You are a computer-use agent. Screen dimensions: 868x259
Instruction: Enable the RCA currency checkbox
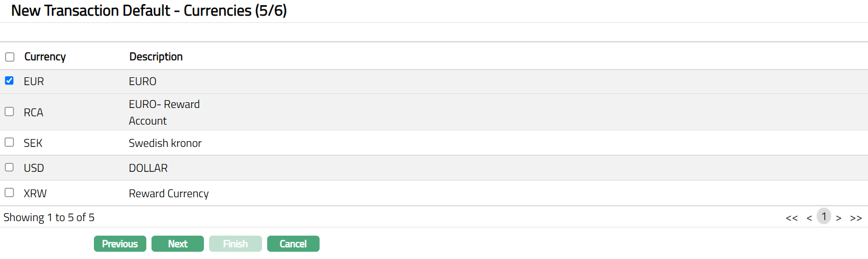pyautogui.click(x=9, y=112)
